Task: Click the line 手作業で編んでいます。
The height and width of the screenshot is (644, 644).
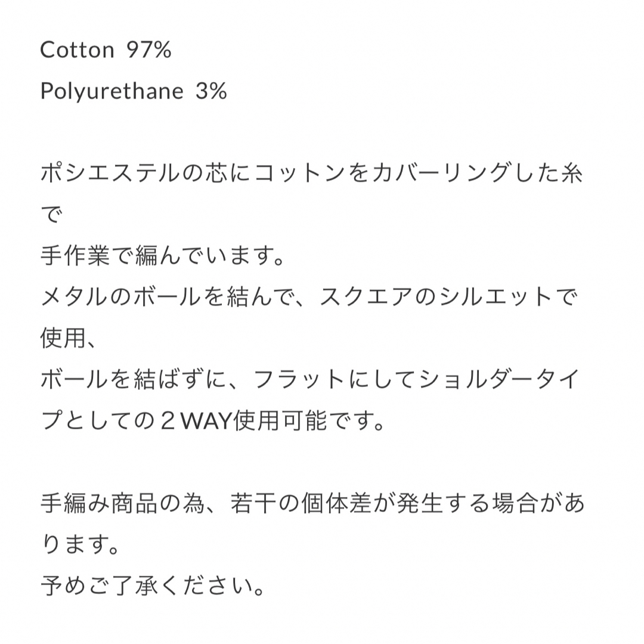Action: [x=163, y=255]
